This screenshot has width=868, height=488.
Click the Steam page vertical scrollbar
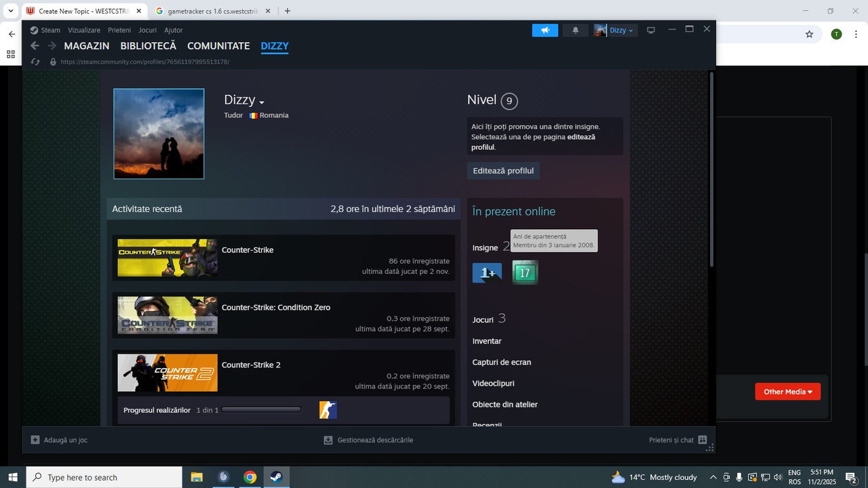(x=711, y=169)
